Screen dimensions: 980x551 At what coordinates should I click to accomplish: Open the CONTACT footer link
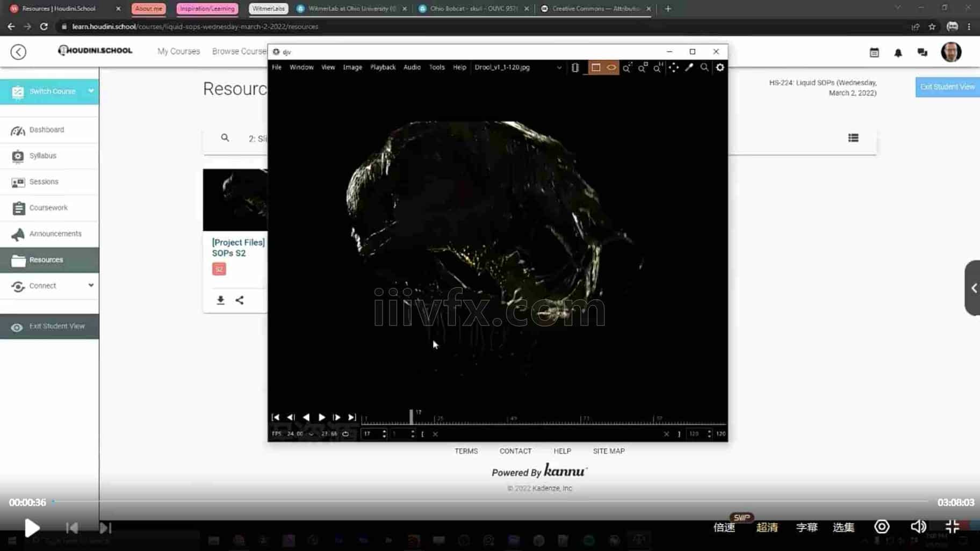515,451
